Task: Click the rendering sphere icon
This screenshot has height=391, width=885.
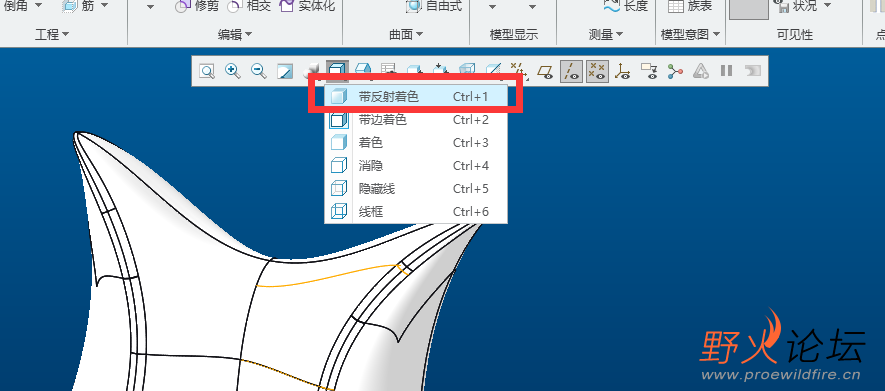Action: [x=311, y=71]
